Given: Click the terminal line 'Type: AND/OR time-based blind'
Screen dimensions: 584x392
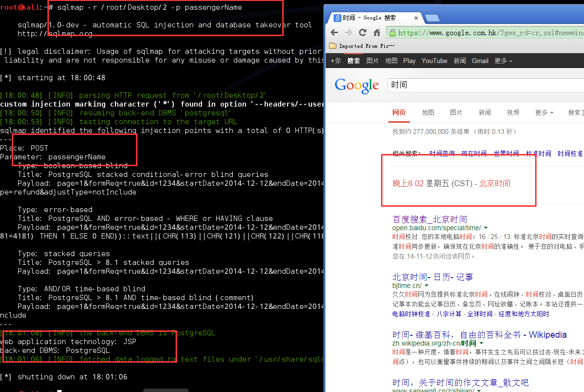Looking at the screenshot, I should (81, 288).
